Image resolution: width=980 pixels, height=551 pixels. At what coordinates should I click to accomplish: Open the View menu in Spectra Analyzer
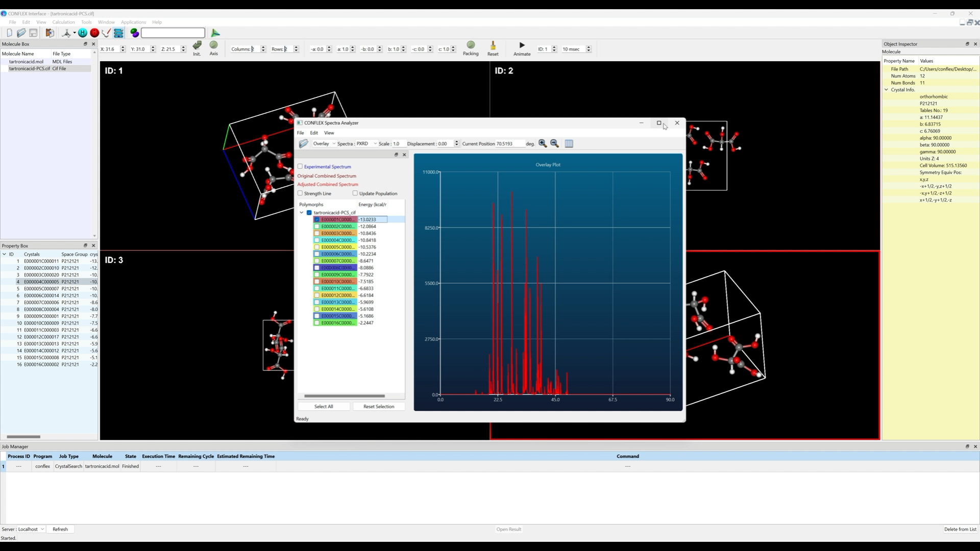click(329, 133)
